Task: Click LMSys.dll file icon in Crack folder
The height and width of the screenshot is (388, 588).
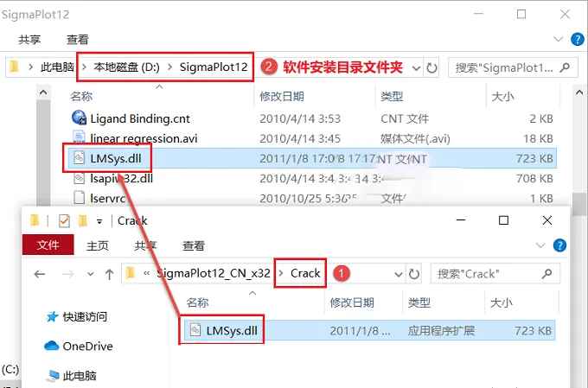Action: (x=195, y=330)
